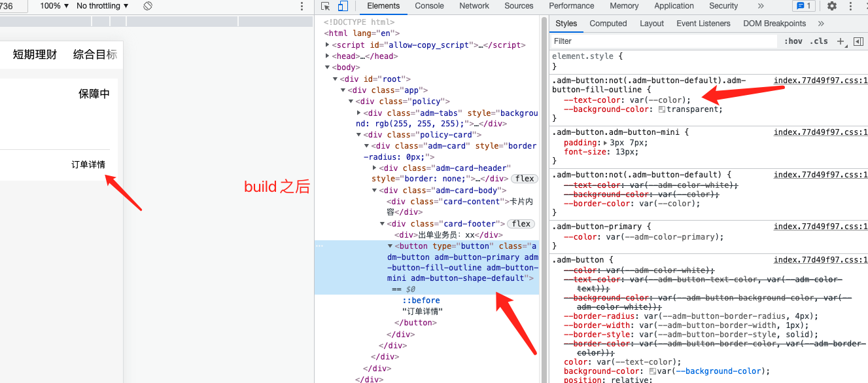Collapse the policy-card div node
This screenshot has height=383, width=868.
[x=359, y=135]
